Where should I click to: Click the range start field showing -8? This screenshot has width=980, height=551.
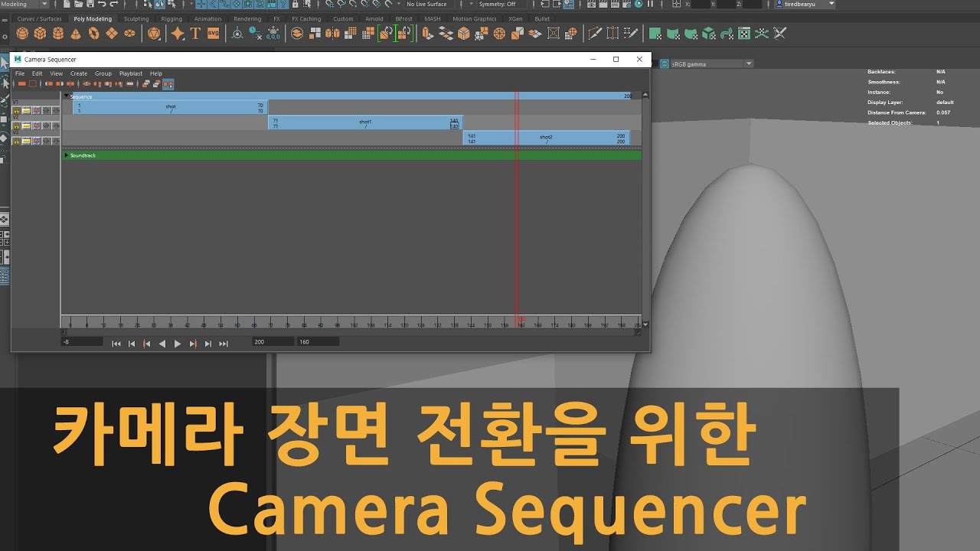click(x=82, y=342)
